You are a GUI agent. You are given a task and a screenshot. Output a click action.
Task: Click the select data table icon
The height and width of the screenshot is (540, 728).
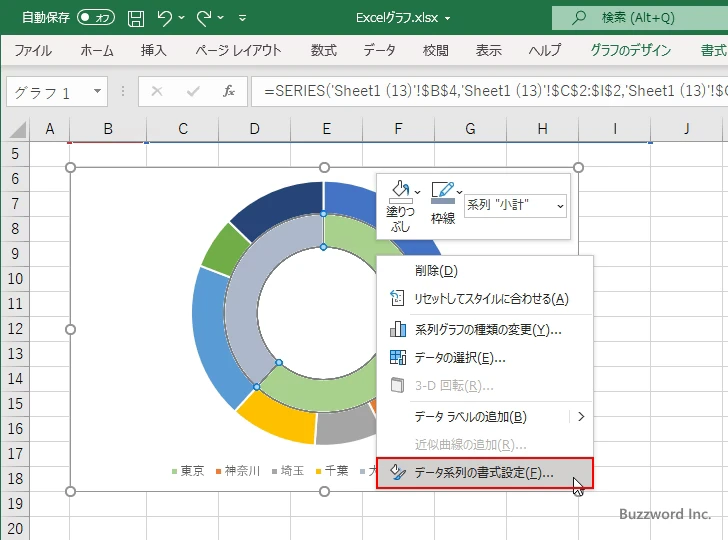pos(397,357)
